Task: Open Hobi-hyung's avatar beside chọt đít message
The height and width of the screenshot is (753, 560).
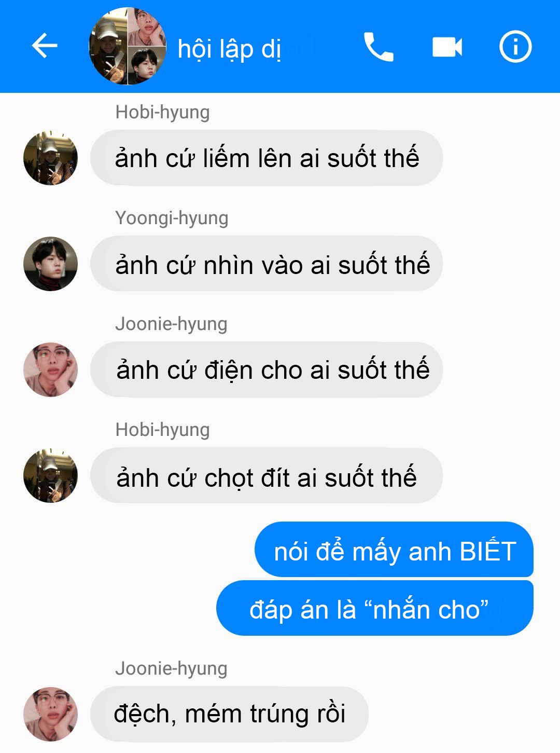Action: 50,475
